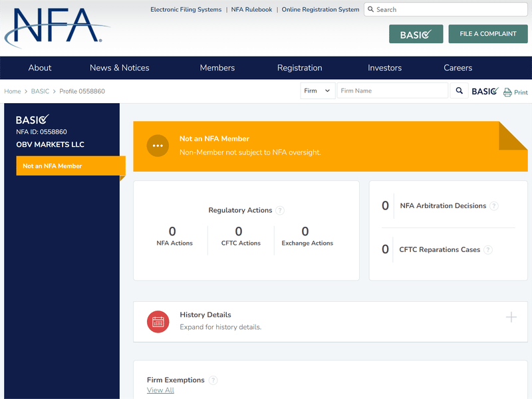Click the OBV MARKETS LLC firm name

[51, 144]
